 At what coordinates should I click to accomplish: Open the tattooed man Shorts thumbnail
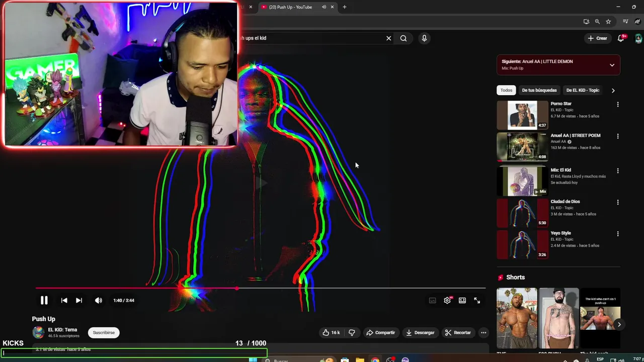coord(558,318)
